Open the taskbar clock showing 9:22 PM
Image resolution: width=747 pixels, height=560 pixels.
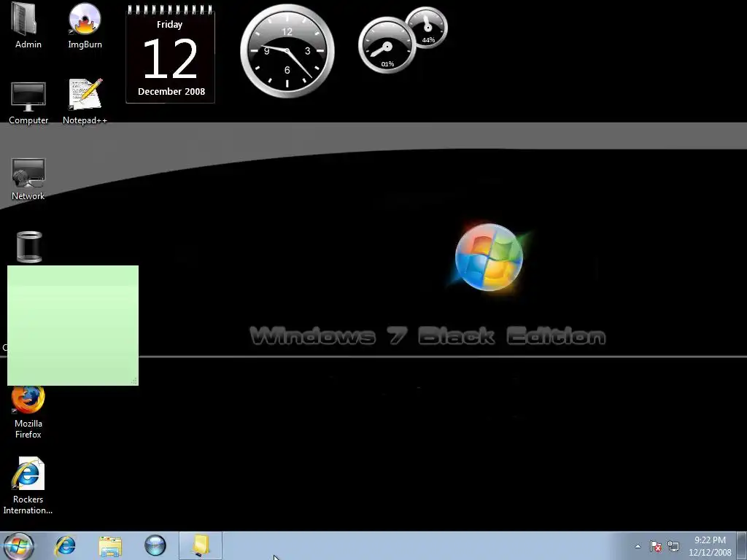tap(710, 546)
